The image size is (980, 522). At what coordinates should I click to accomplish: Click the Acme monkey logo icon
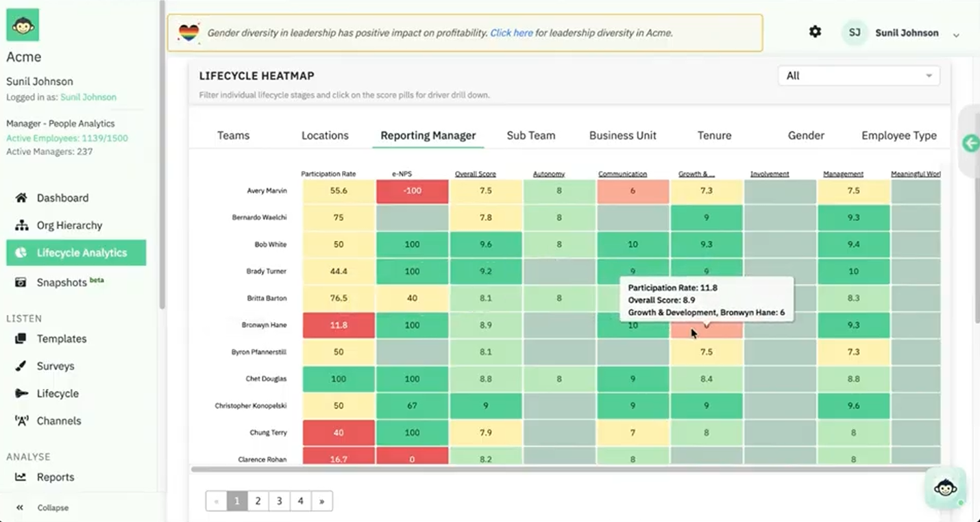(23, 25)
